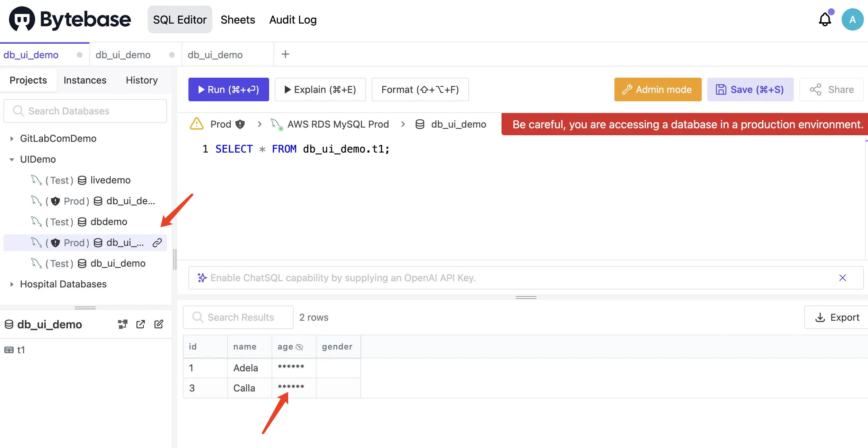Toggle masked age column visibility icon
868x448 pixels.
[299, 346]
